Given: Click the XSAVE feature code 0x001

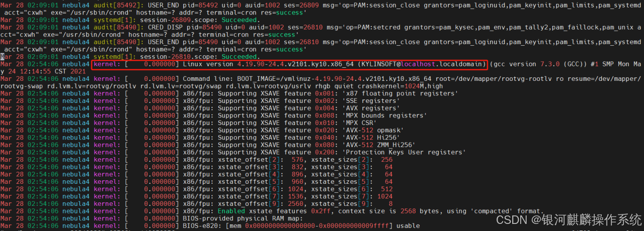Looking at the screenshot, I should (x=325, y=94).
